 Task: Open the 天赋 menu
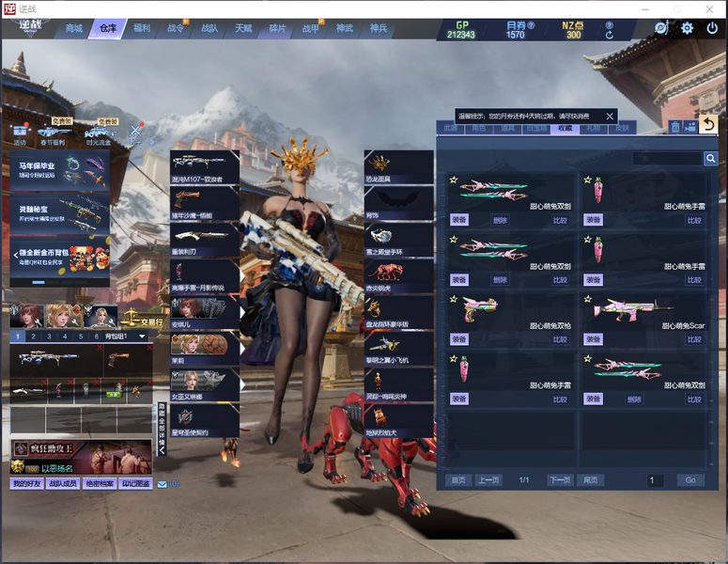pos(243,28)
